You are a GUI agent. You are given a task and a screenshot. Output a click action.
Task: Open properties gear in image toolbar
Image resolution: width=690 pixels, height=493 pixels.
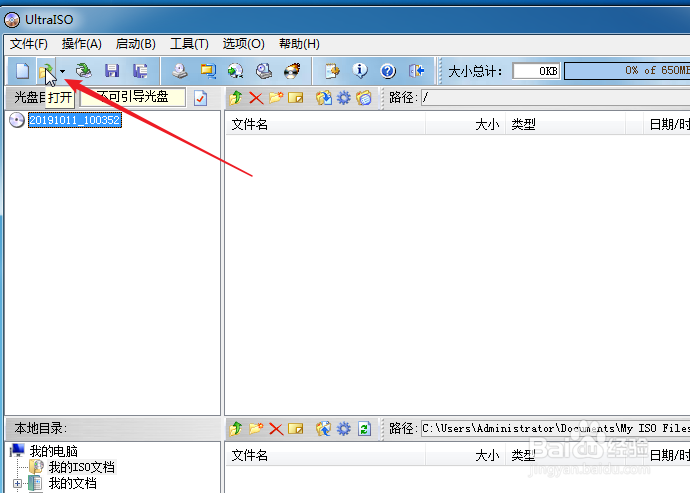click(x=344, y=98)
